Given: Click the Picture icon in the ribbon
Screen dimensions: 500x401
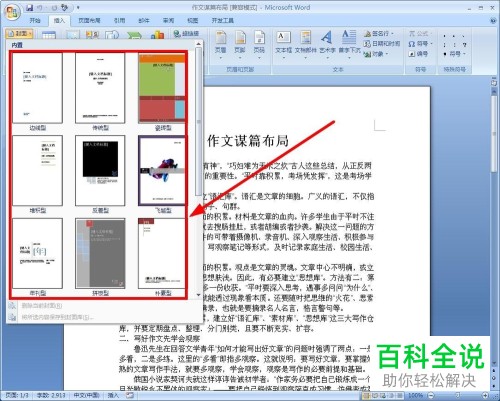Looking at the screenshot, I should (x=72, y=35).
